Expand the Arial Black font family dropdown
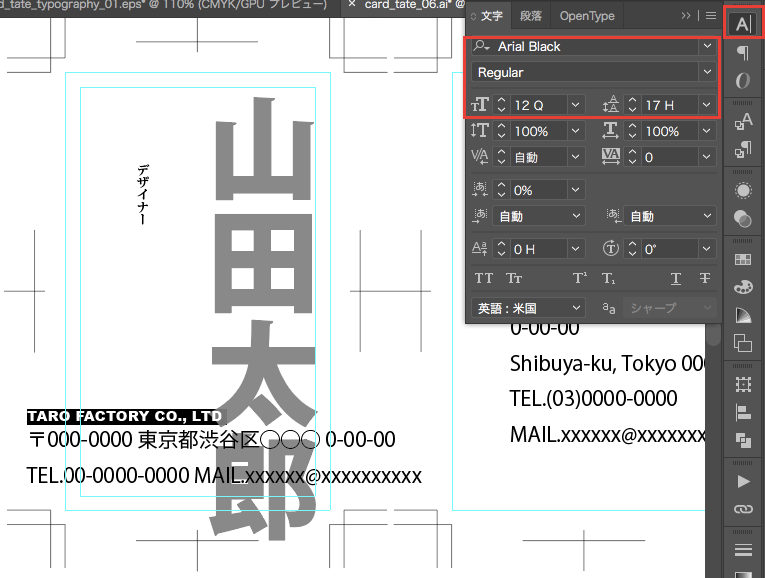This screenshot has height=578, width=765. tap(707, 47)
